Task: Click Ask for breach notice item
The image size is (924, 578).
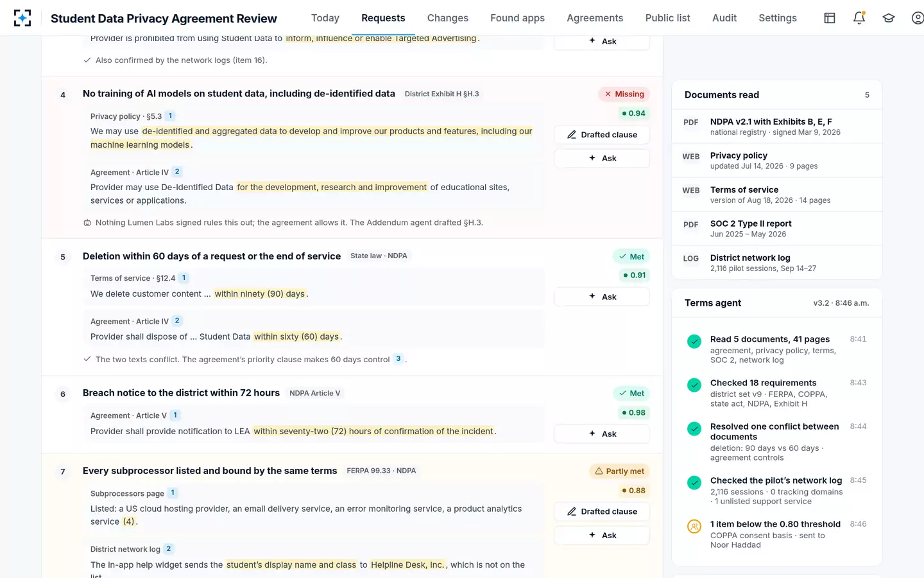Action: [602, 434]
